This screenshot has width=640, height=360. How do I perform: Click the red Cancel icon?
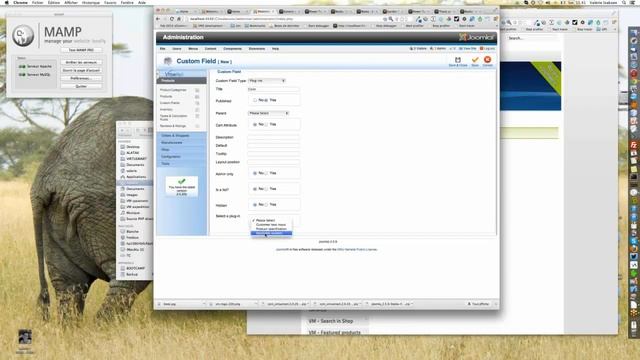pyautogui.click(x=487, y=60)
